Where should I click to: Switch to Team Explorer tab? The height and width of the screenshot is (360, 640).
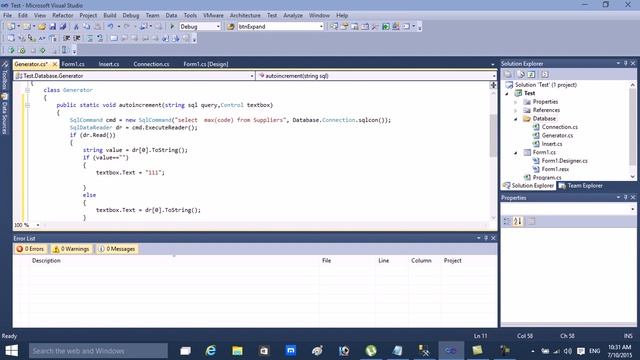click(580, 186)
